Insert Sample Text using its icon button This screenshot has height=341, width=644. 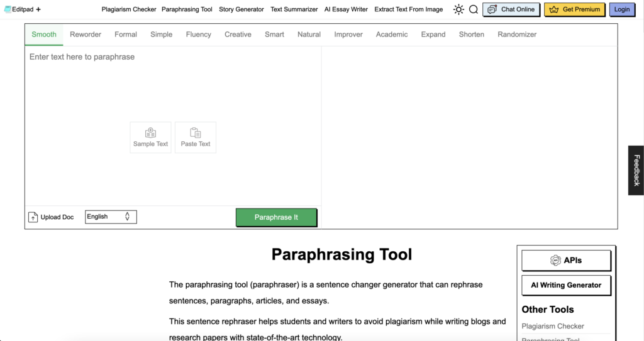pos(150,138)
